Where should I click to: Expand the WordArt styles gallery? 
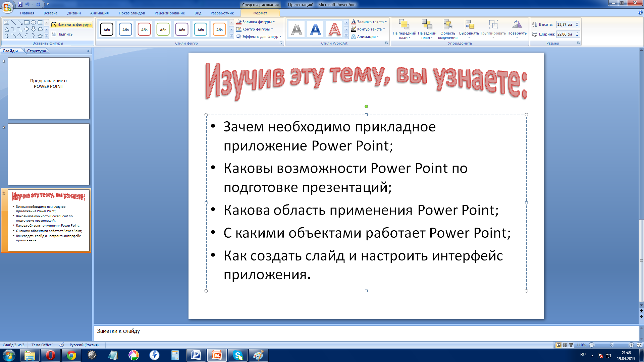pos(346,36)
